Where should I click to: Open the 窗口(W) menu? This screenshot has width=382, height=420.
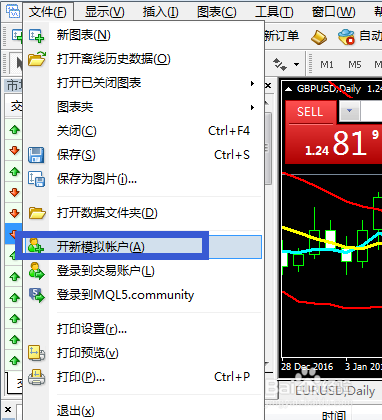[333, 12]
